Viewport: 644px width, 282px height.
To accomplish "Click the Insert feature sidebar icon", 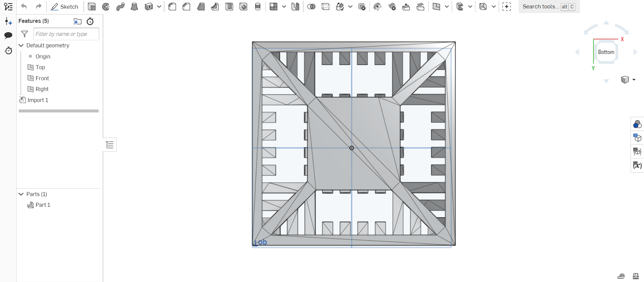I will (8, 21).
